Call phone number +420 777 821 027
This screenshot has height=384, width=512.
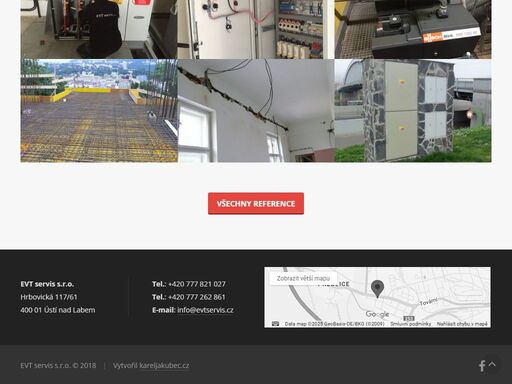click(197, 284)
